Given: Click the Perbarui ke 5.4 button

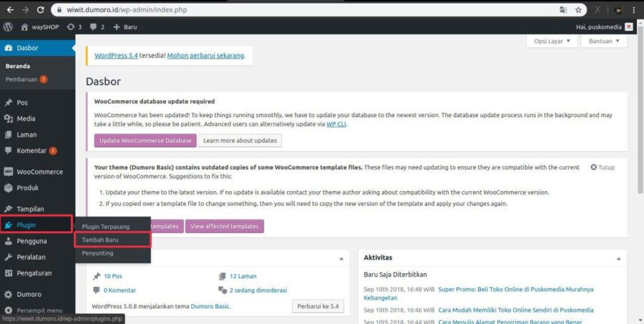Looking at the screenshot, I should coord(318,306).
